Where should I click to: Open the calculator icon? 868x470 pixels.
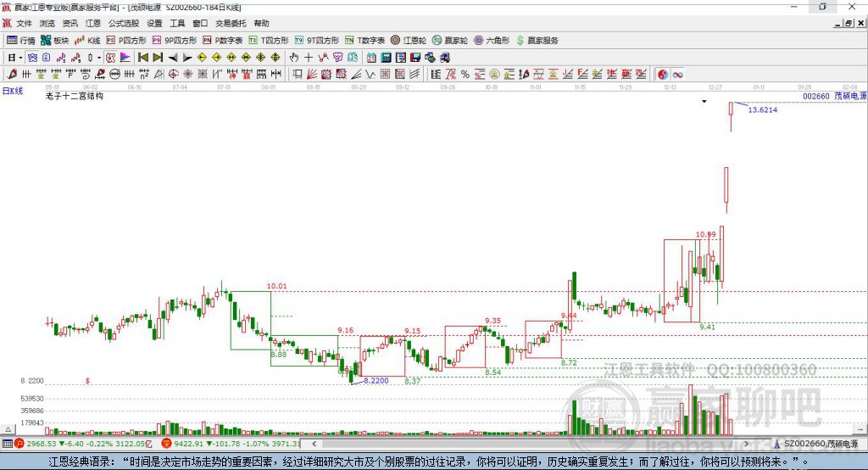386,58
